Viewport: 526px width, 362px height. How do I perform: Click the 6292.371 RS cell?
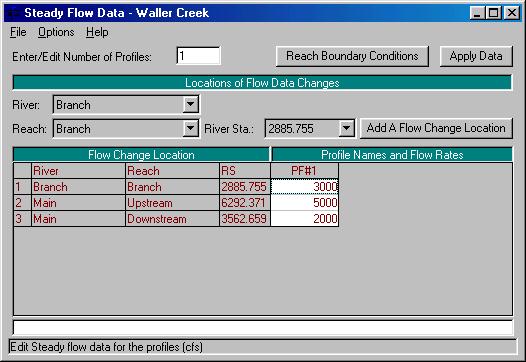(x=245, y=203)
